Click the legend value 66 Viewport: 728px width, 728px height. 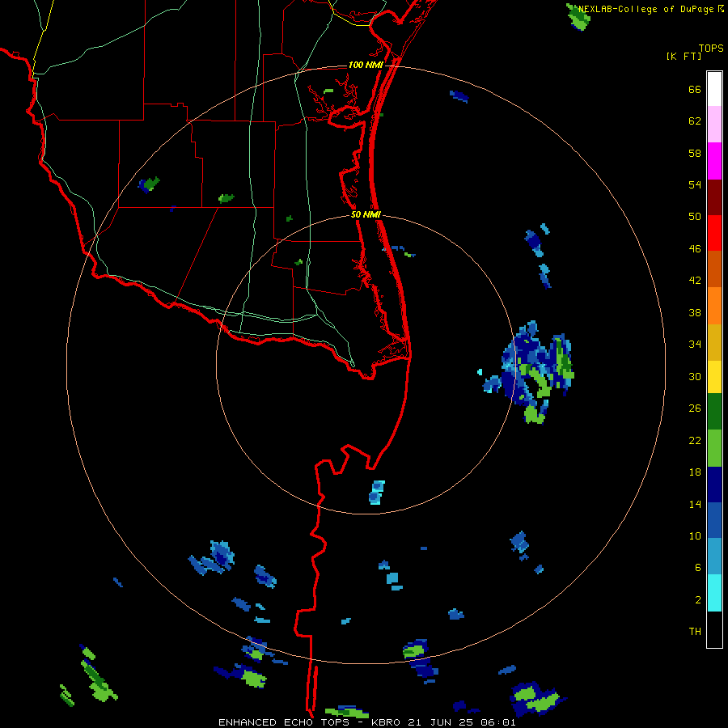point(695,89)
